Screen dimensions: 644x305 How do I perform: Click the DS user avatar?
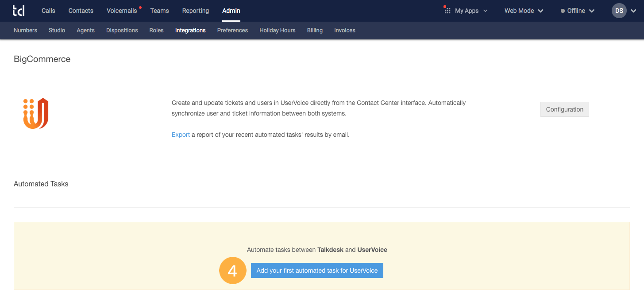pyautogui.click(x=619, y=11)
